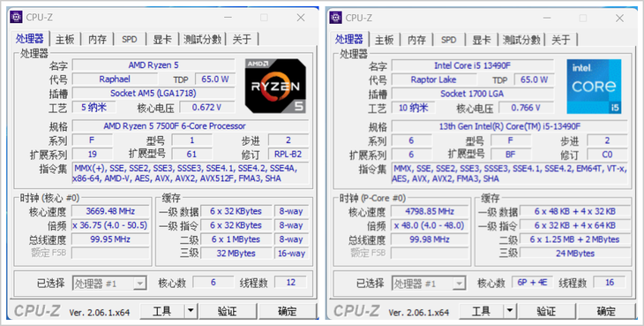Open the 工具 dropdown arrow in right window
Screen dimensions: 644x326
(509, 311)
